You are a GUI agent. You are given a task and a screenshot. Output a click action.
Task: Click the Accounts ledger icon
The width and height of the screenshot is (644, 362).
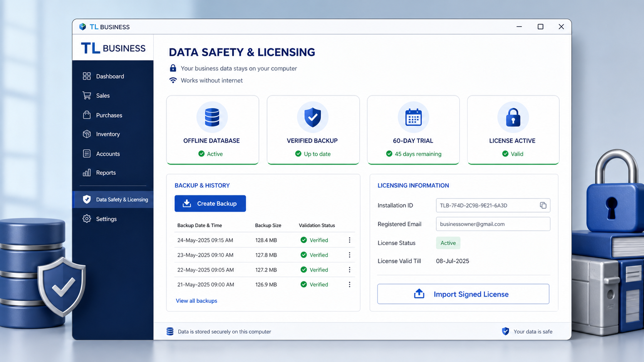(x=87, y=153)
